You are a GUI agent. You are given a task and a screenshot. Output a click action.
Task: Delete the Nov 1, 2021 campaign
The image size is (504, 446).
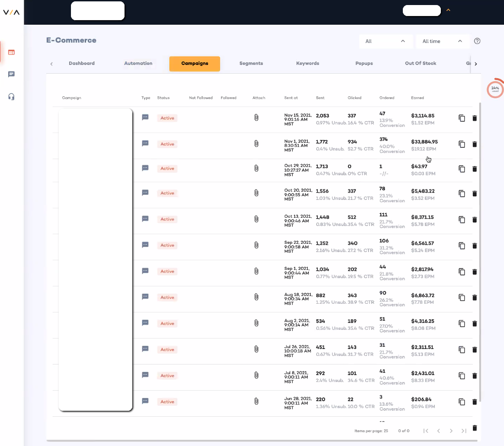click(474, 145)
